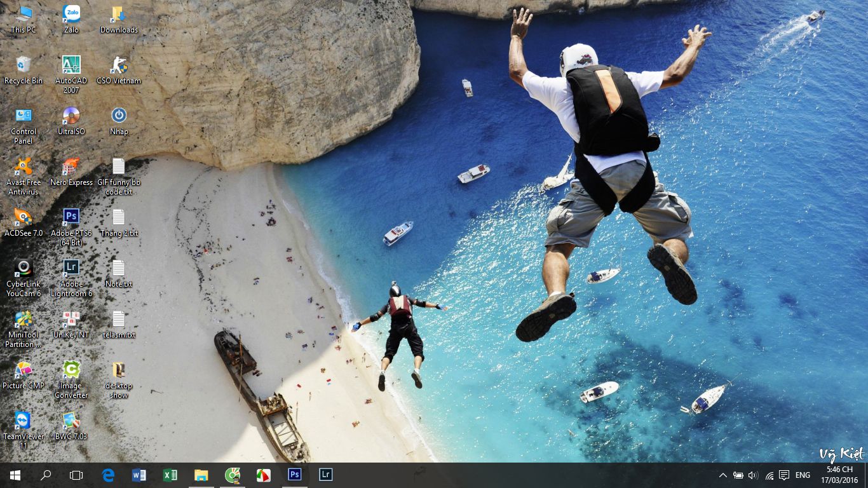
Task: Open Word from the taskbar
Action: click(139, 475)
